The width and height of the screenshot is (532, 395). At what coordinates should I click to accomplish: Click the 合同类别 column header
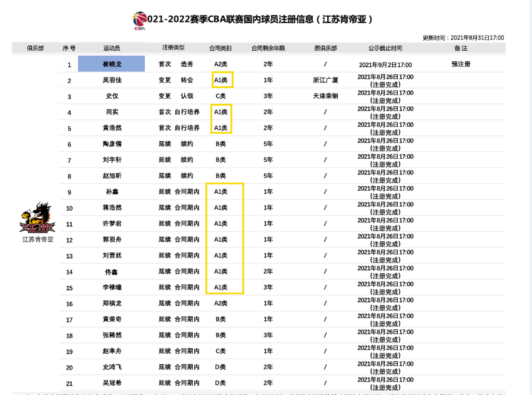click(220, 48)
